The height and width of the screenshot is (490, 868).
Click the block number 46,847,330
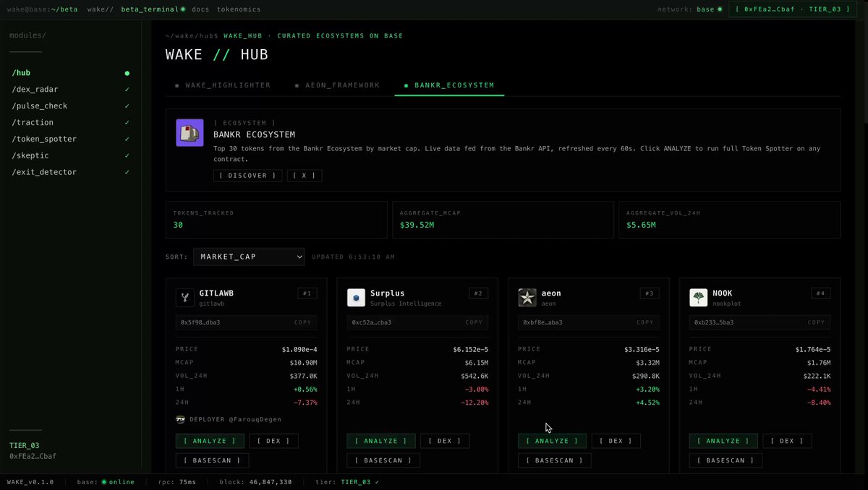point(272,482)
